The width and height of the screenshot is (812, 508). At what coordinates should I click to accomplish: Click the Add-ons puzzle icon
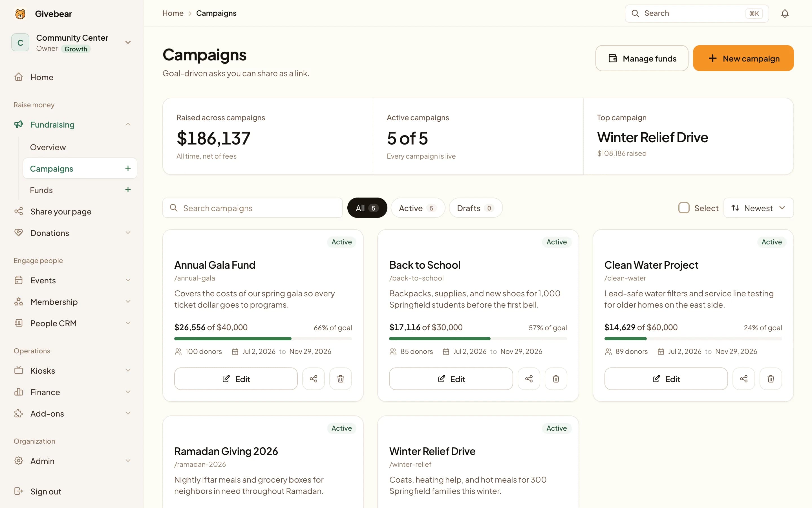[18, 413]
